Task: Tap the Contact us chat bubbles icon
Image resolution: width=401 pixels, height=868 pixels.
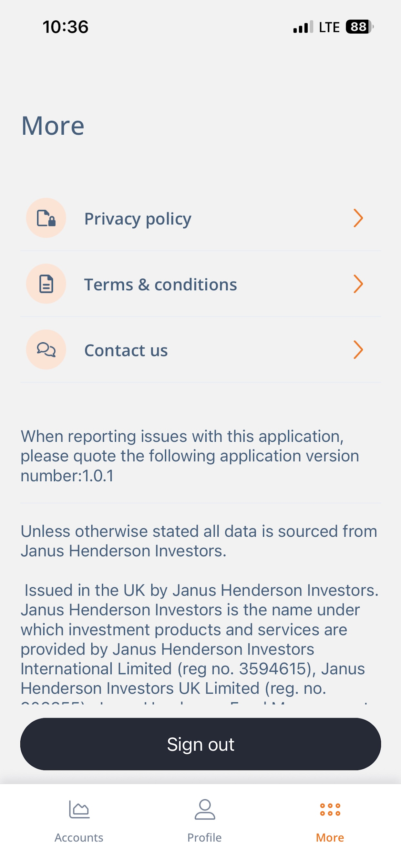Action: [46, 349]
